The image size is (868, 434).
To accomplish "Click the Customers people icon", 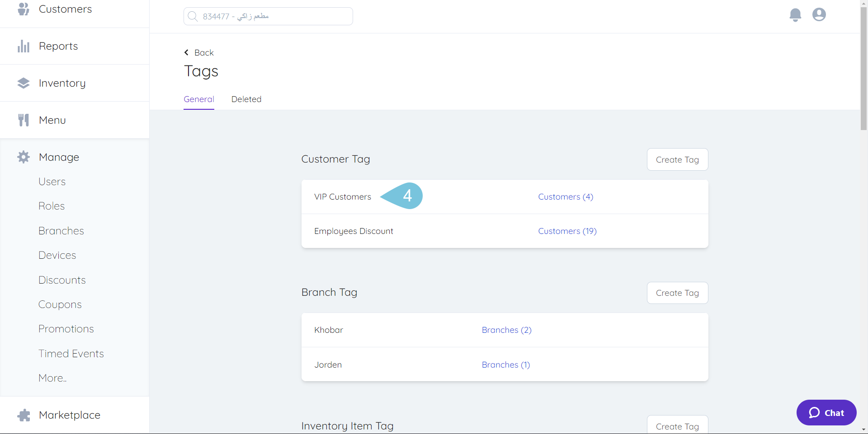I will pyautogui.click(x=24, y=9).
